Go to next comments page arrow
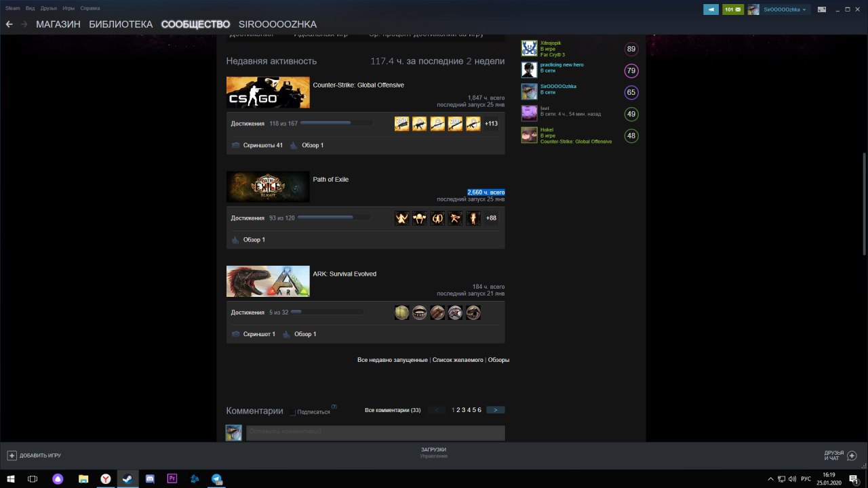 (496, 410)
